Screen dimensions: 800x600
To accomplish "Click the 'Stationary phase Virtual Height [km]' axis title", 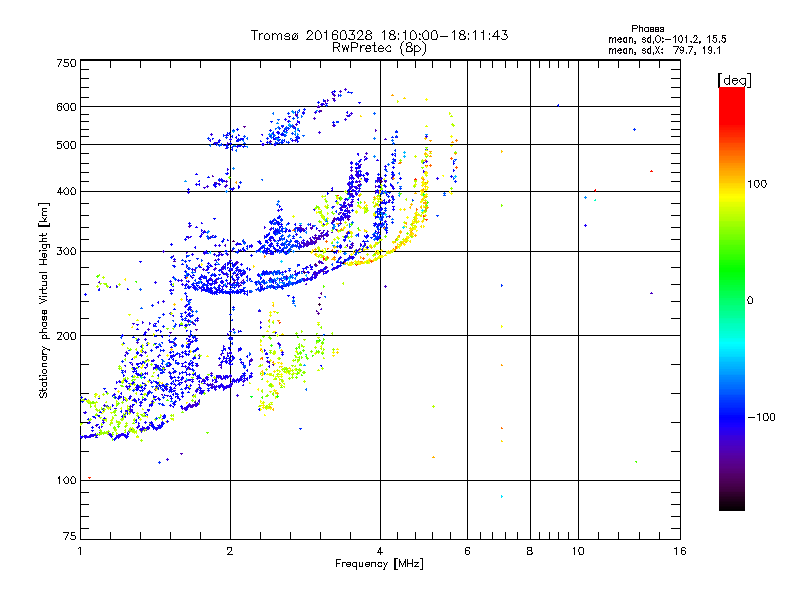I will point(44,301).
